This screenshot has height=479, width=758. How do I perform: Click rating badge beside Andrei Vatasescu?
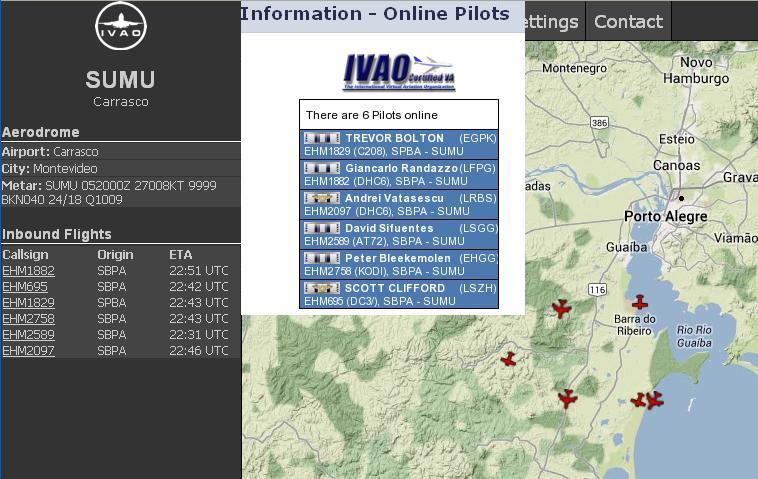322,198
